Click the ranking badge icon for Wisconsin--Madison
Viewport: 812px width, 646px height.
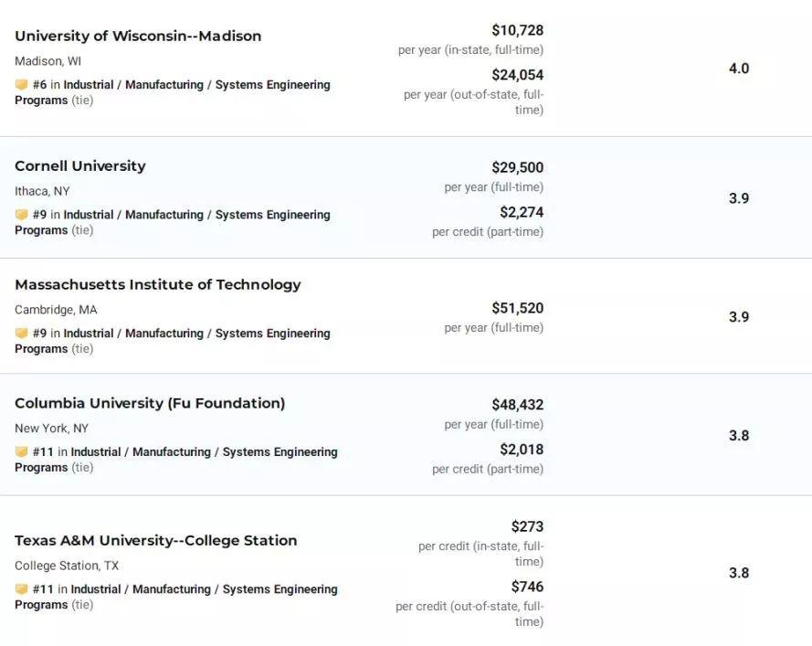click(x=21, y=85)
